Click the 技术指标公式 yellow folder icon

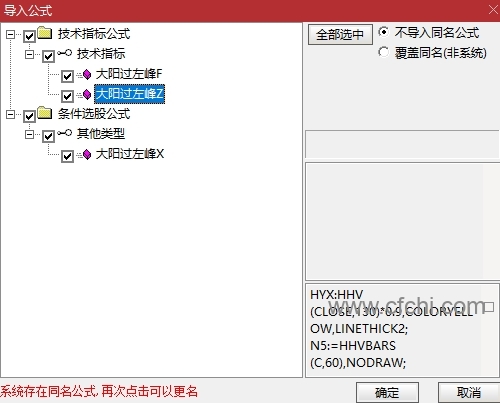click(x=45, y=33)
